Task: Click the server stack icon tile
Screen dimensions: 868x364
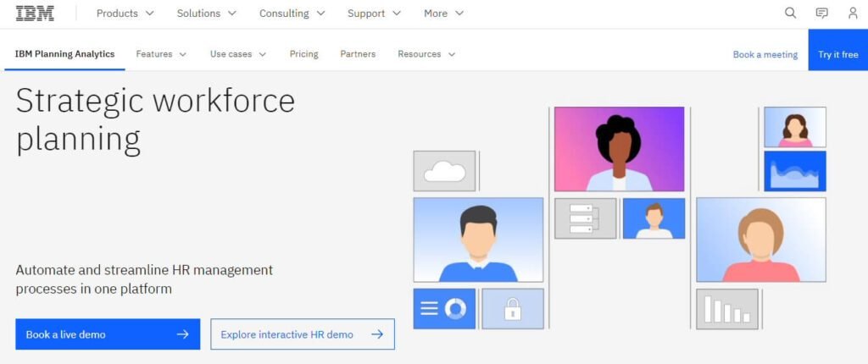Action: point(585,218)
